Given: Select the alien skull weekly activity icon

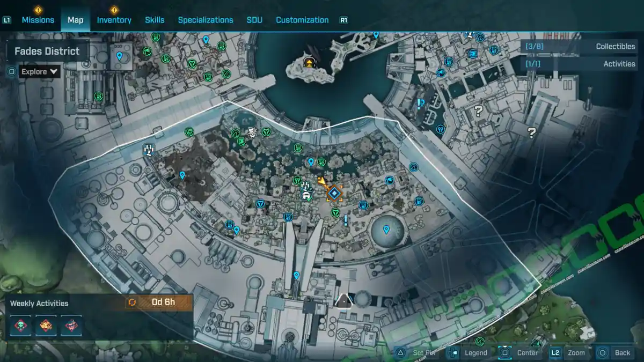Looking at the screenshot, I should pyautogui.click(x=20, y=325).
